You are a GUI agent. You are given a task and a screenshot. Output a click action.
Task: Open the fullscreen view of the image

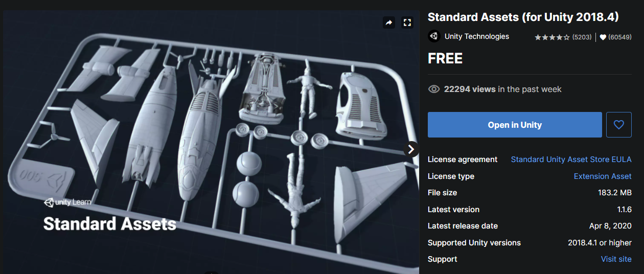click(407, 22)
